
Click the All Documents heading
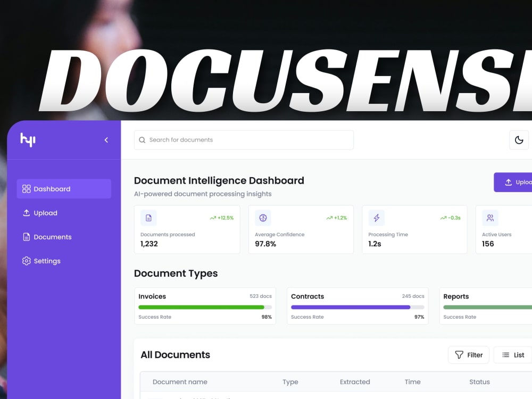tap(176, 354)
